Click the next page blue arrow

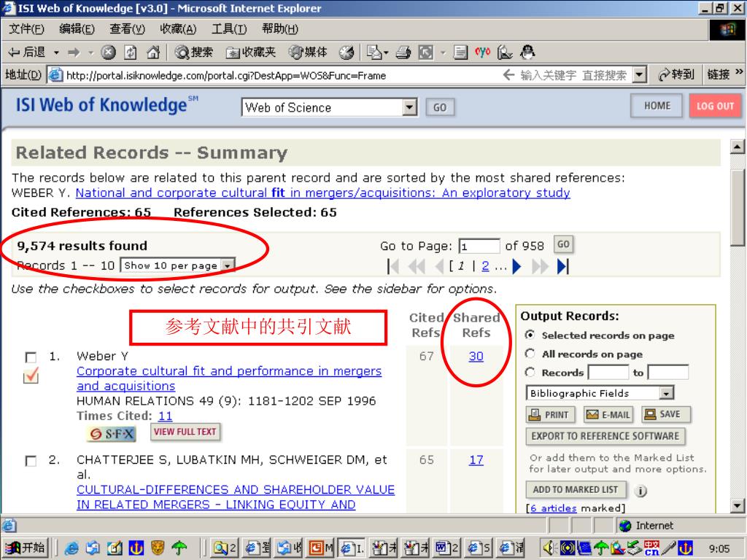point(517,266)
